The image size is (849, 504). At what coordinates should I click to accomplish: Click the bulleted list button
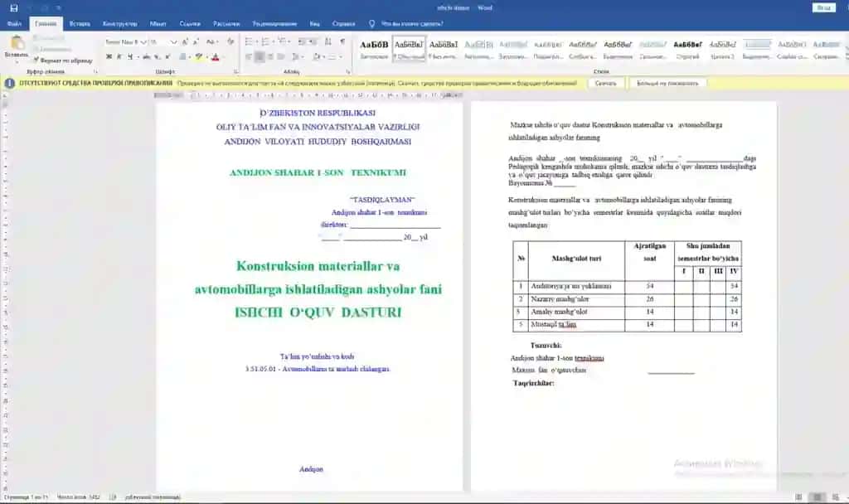pyautogui.click(x=249, y=41)
